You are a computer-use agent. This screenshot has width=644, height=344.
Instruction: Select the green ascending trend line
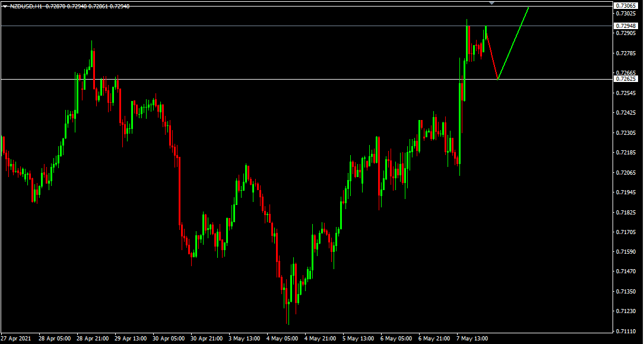point(513,43)
